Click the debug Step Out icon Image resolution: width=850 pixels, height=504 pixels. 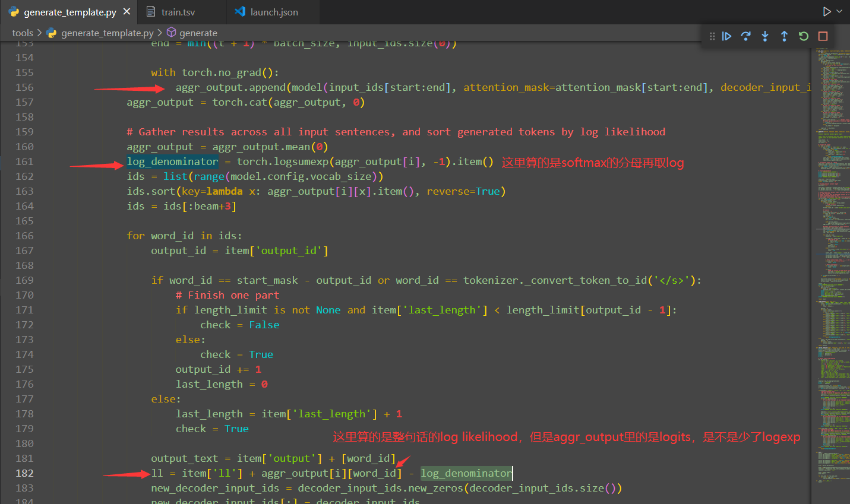tap(784, 36)
